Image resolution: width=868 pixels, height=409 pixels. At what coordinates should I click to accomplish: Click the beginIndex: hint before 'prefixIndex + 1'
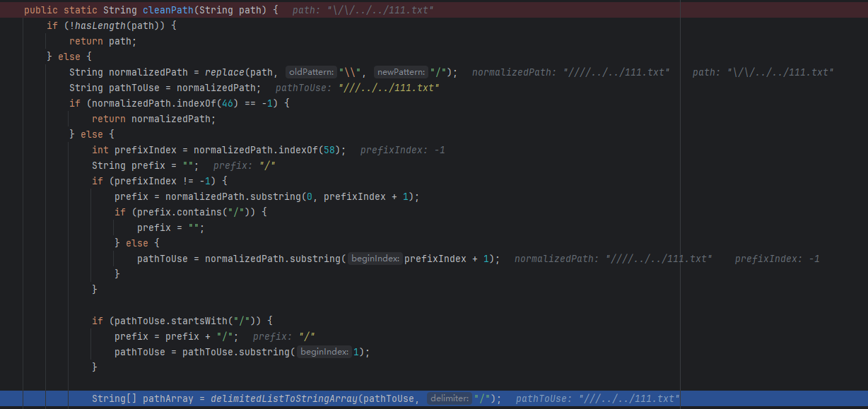point(375,259)
